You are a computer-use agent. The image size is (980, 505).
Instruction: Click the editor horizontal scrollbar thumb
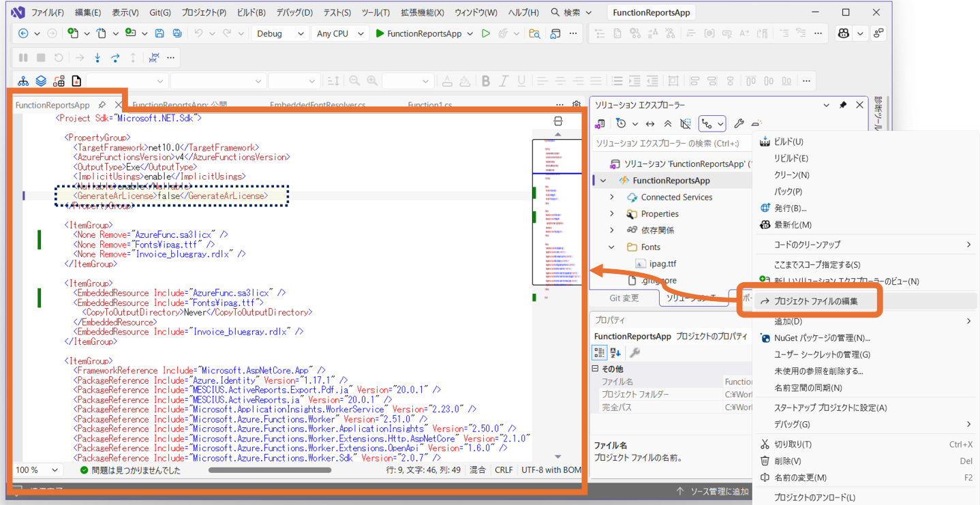tap(270, 470)
